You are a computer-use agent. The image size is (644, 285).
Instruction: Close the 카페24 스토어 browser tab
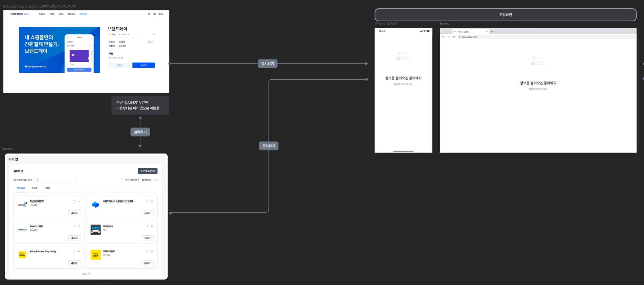pos(487,31)
